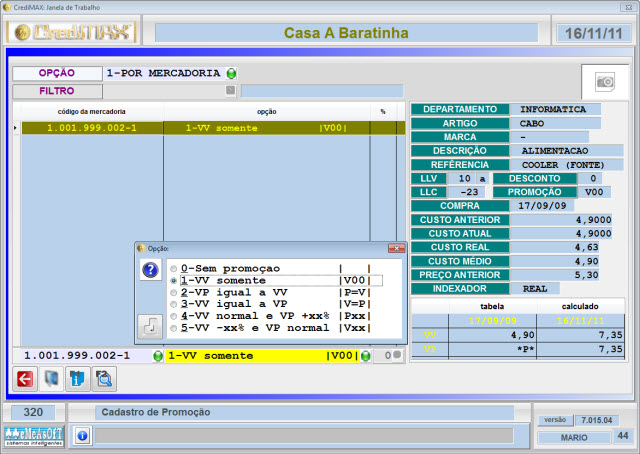Screen dimensions: 640x454
Task: Click the magnifier search document icon
Action: click(104, 378)
